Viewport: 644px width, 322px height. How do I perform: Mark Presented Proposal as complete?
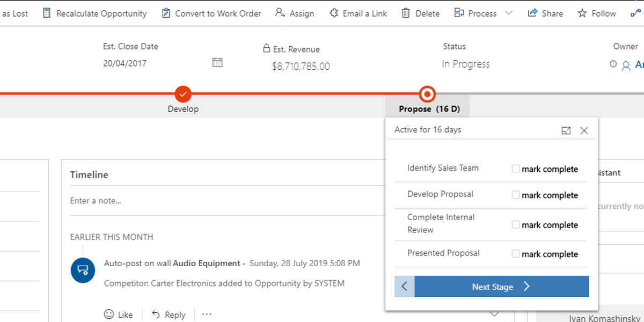(515, 253)
